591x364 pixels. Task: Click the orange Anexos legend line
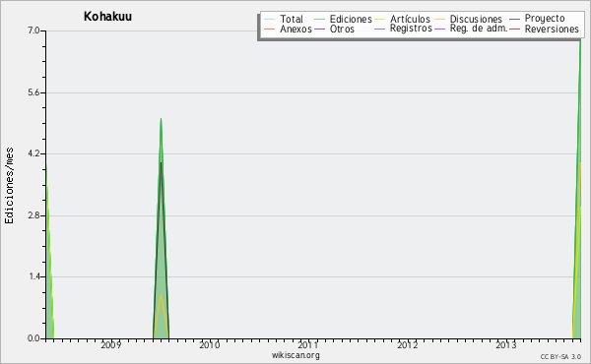[x=270, y=29]
